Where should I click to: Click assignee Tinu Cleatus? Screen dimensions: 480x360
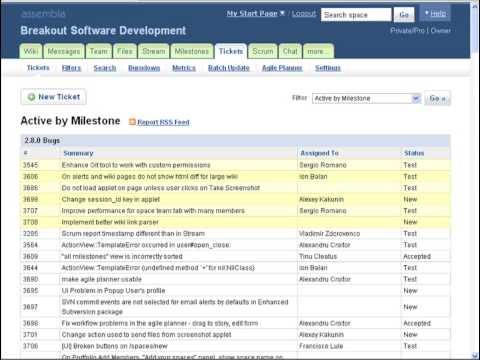click(x=318, y=256)
